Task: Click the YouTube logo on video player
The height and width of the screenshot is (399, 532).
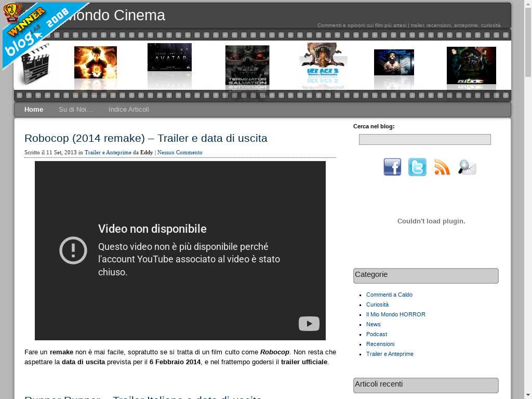Action: [x=309, y=324]
